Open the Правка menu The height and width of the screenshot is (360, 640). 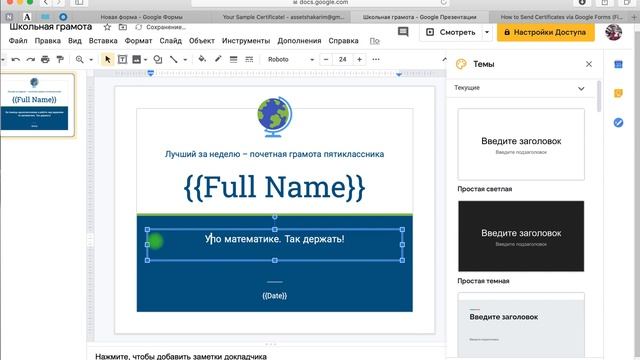point(47,41)
